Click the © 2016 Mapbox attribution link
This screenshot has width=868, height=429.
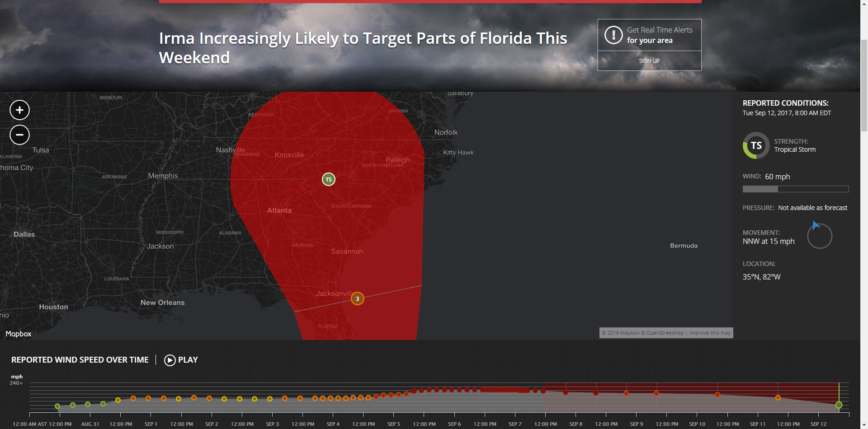620,333
